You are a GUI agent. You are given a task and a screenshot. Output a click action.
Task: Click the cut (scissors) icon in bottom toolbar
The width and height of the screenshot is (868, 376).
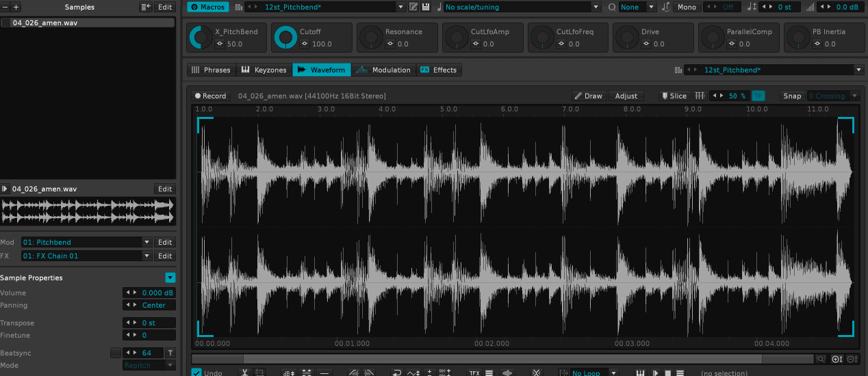point(244,373)
